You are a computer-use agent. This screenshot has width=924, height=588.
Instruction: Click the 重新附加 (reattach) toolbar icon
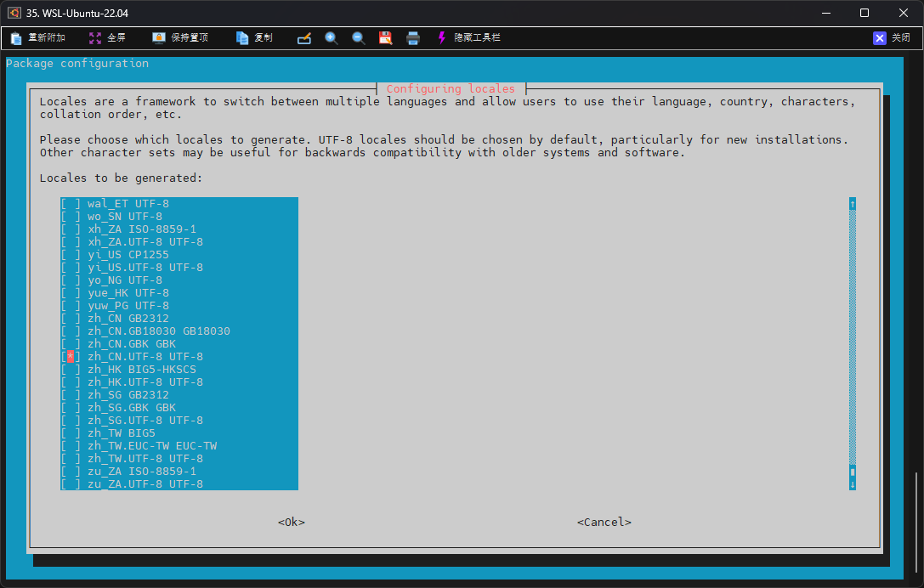click(x=16, y=38)
